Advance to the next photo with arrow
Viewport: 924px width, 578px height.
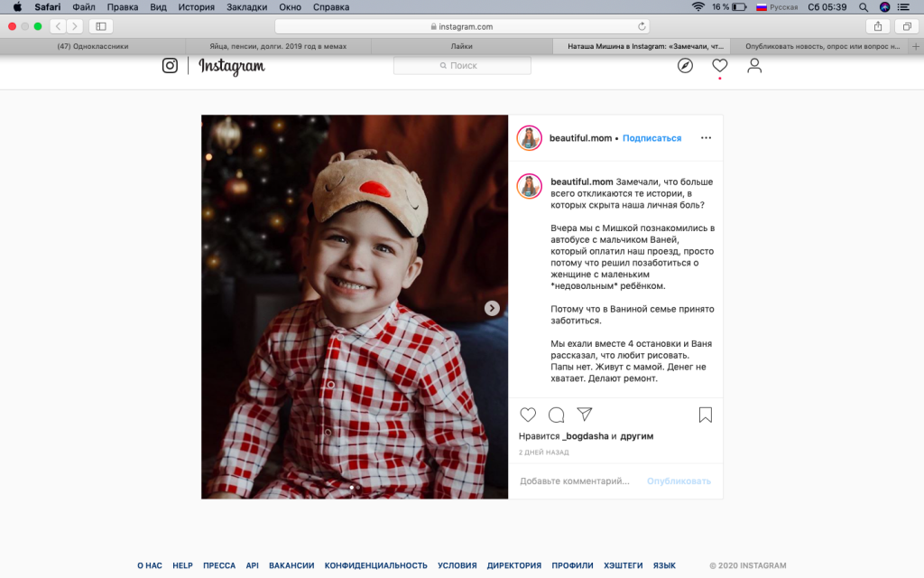click(x=492, y=308)
